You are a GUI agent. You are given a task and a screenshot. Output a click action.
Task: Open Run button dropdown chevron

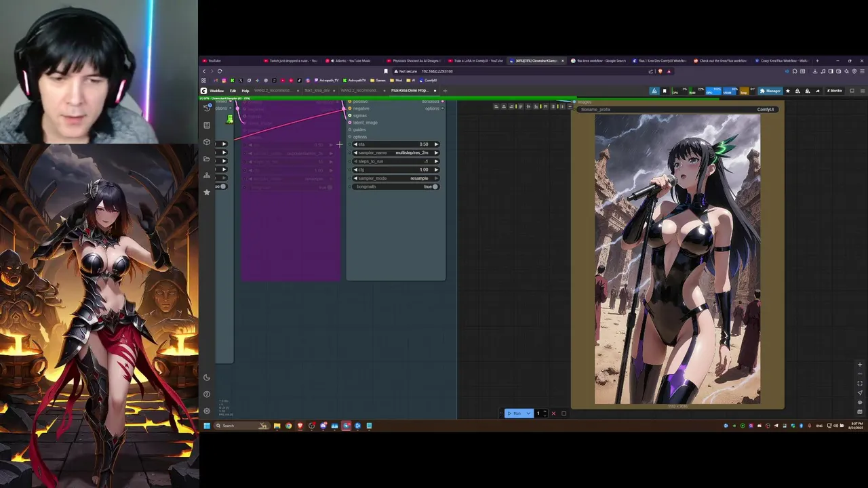pos(528,413)
